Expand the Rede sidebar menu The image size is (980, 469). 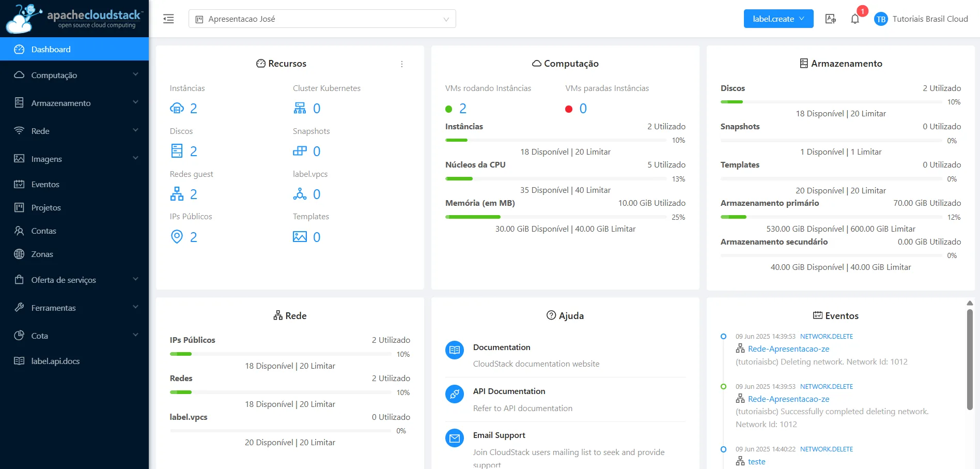tap(74, 131)
